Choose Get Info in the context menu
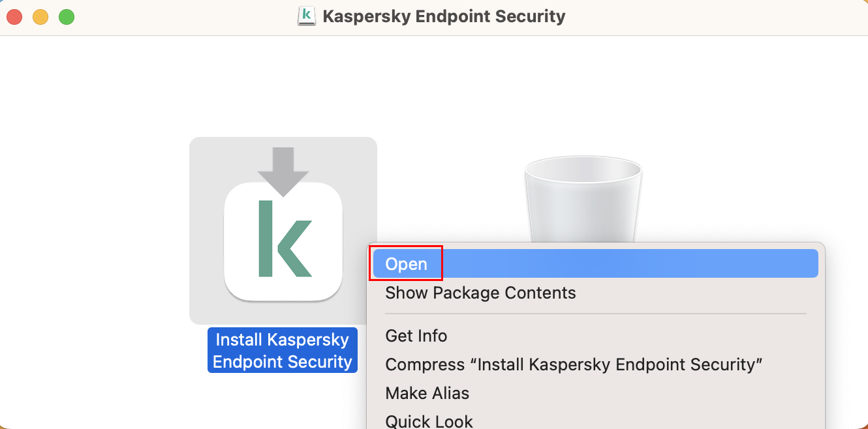This screenshot has height=429, width=868. (416, 336)
